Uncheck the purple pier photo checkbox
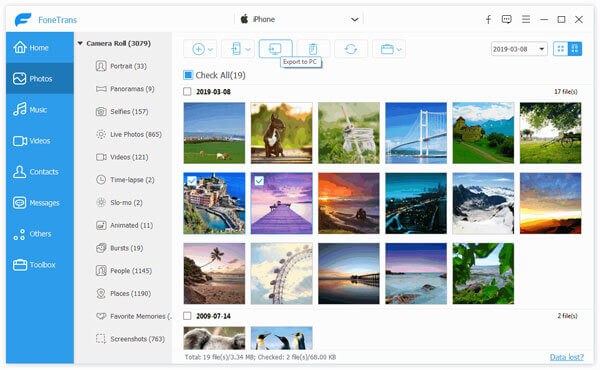Image resolution: width=600 pixels, height=370 pixels. [x=259, y=181]
